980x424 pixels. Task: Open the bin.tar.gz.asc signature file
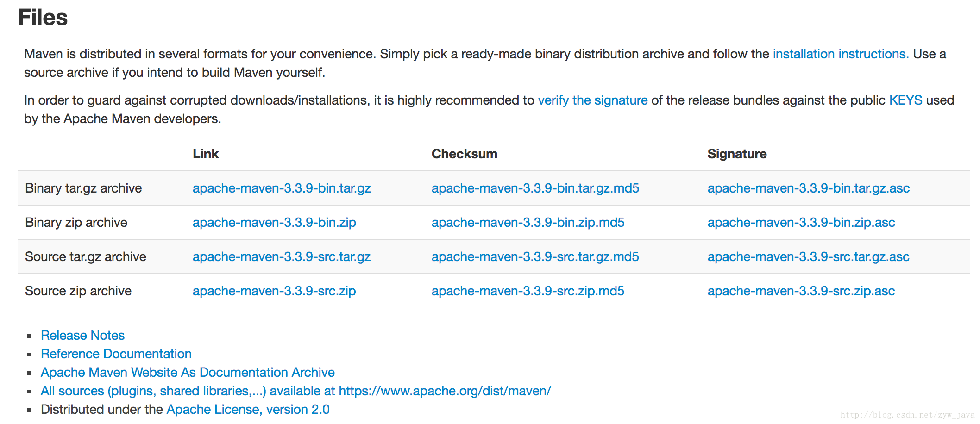tap(809, 188)
